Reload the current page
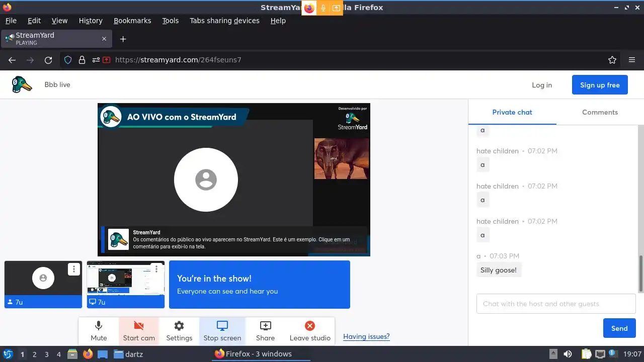The height and width of the screenshot is (362, 644). (x=48, y=60)
